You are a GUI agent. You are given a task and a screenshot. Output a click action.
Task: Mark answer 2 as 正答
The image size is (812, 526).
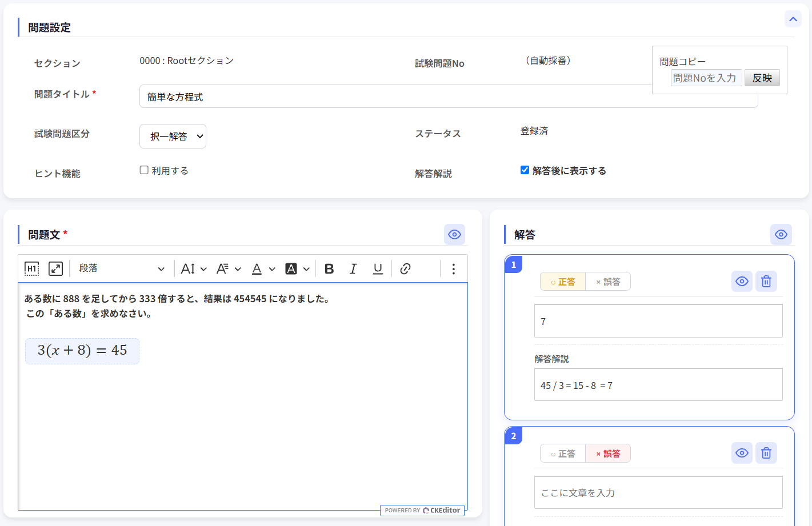pos(563,453)
